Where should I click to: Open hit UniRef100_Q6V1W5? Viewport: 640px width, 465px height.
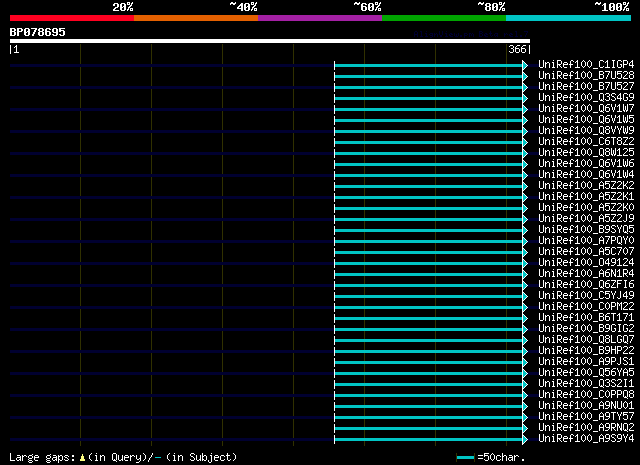(x=586, y=120)
